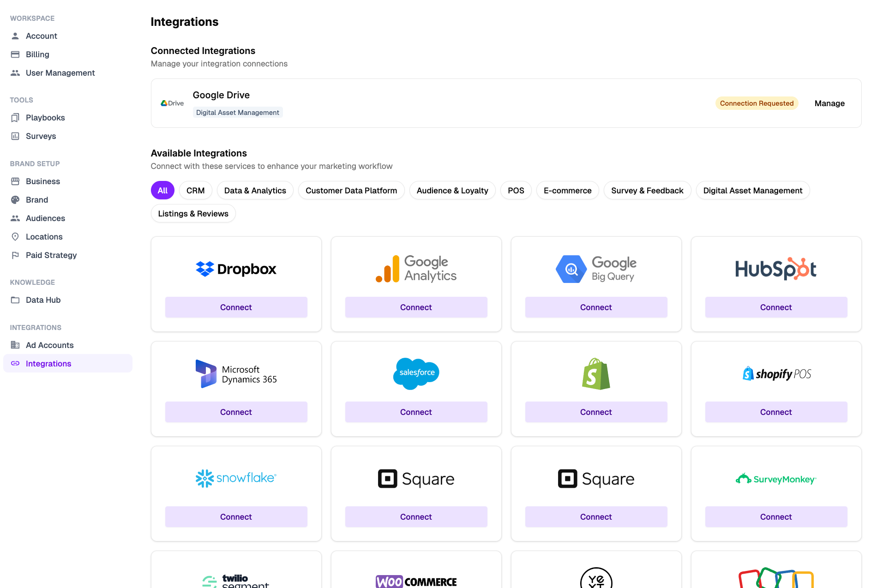Click the Google Big Query logo
The width and height of the screenshot is (895, 588).
(x=596, y=269)
